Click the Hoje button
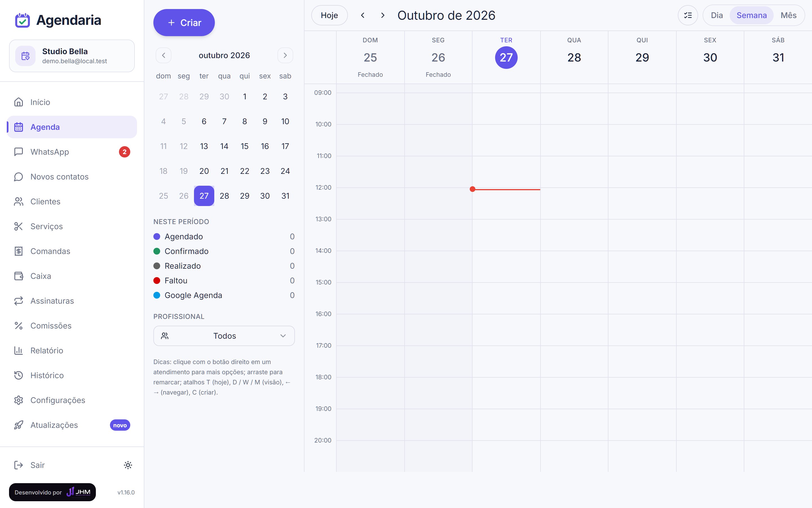Image resolution: width=812 pixels, height=508 pixels. pos(329,15)
